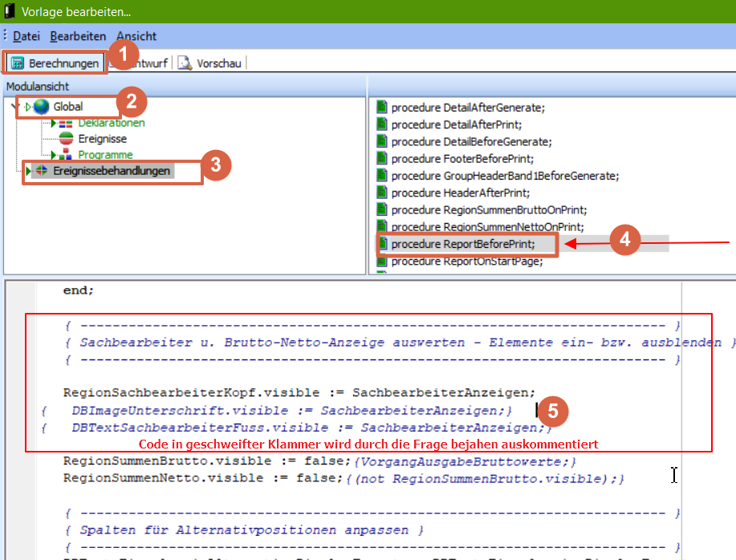Click the 'end;' line in code editor

tap(79, 290)
